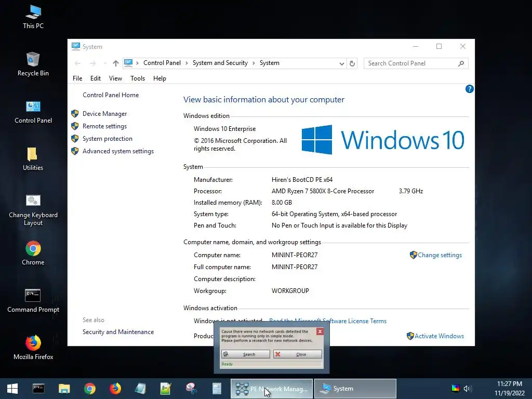Click the forward navigation arrow

pos(92,63)
